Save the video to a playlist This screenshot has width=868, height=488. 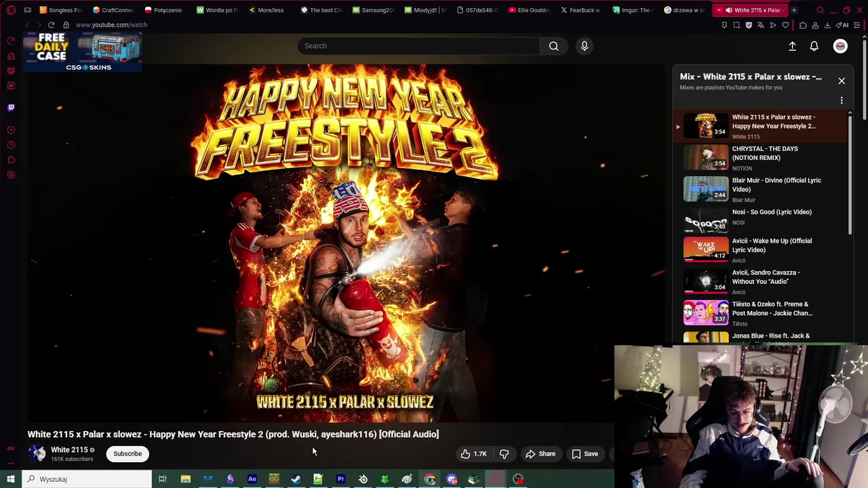point(585,454)
